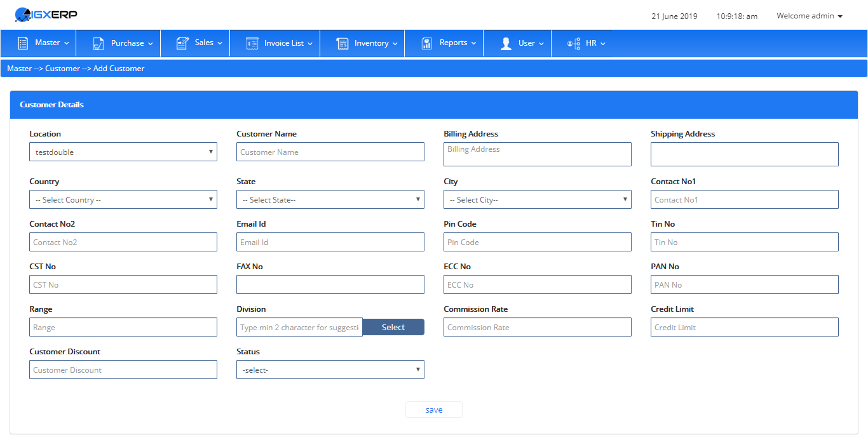This screenshot has width=868, height=447.
Task: Focus the PAN No field
Action: [x=745, y=284]
